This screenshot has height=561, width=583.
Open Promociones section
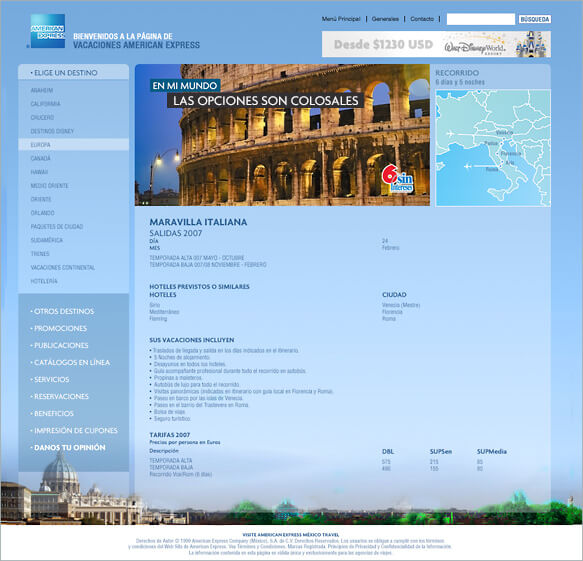pyautogui.click(x=59, y=328)
